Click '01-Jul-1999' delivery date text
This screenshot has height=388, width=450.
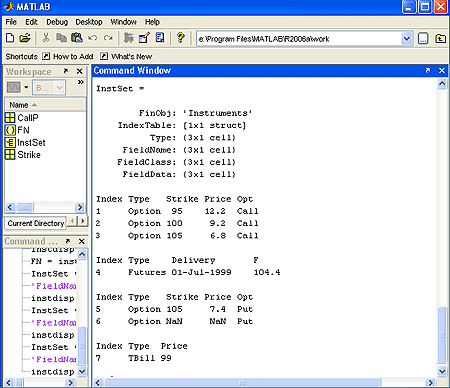(201, 272)
